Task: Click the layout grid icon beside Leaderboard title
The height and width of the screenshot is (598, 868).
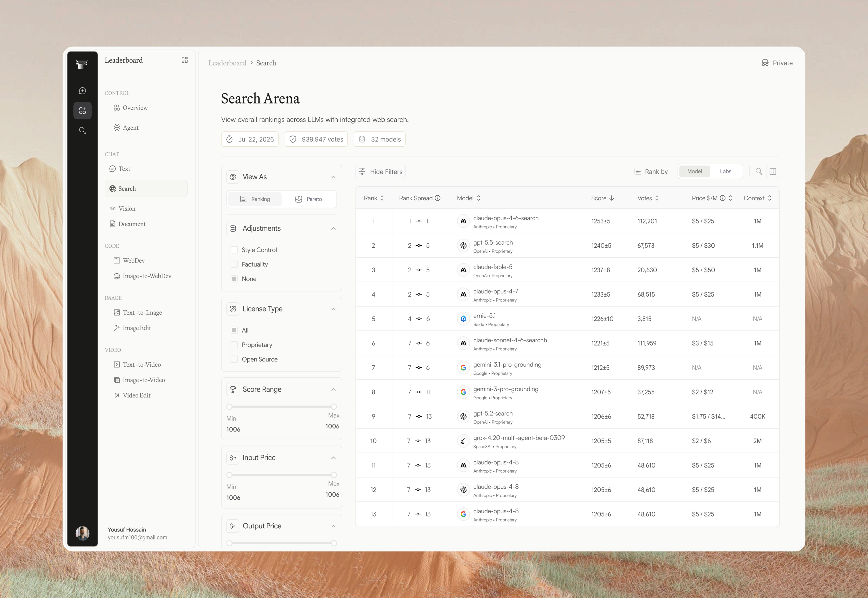Action: 185,60
